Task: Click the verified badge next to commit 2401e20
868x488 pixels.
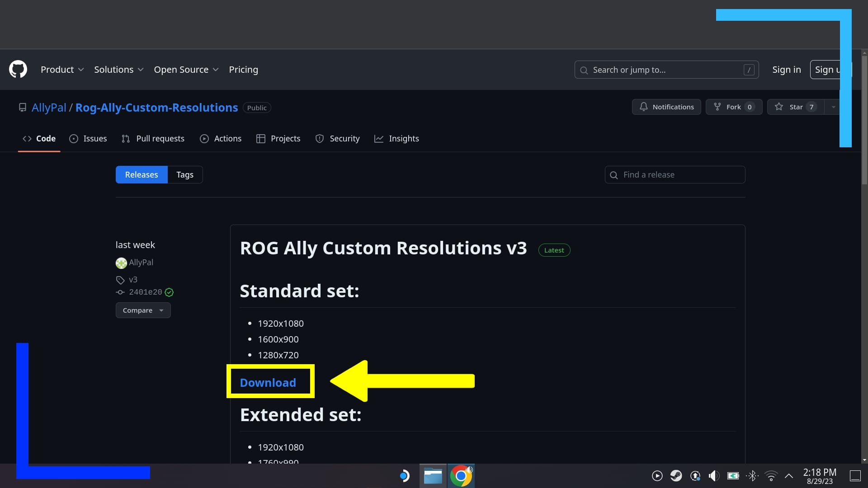Action: (x=170, y=292)
